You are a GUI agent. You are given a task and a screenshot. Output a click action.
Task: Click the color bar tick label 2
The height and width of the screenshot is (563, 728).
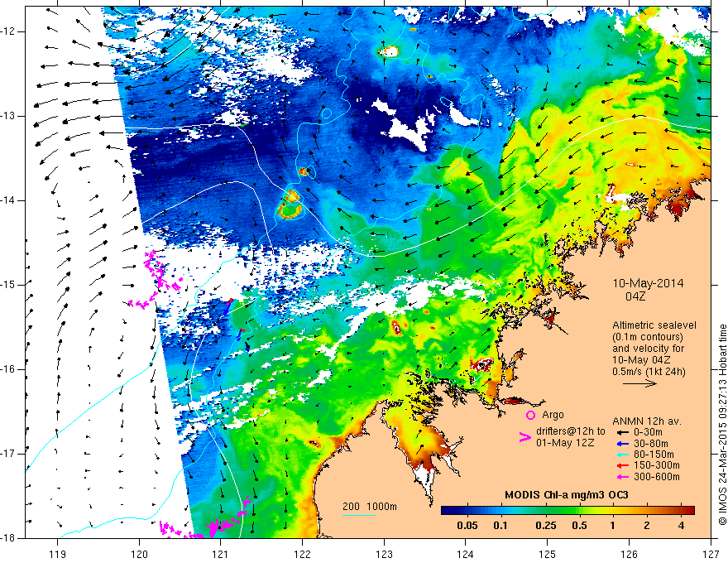click(647, 526)
